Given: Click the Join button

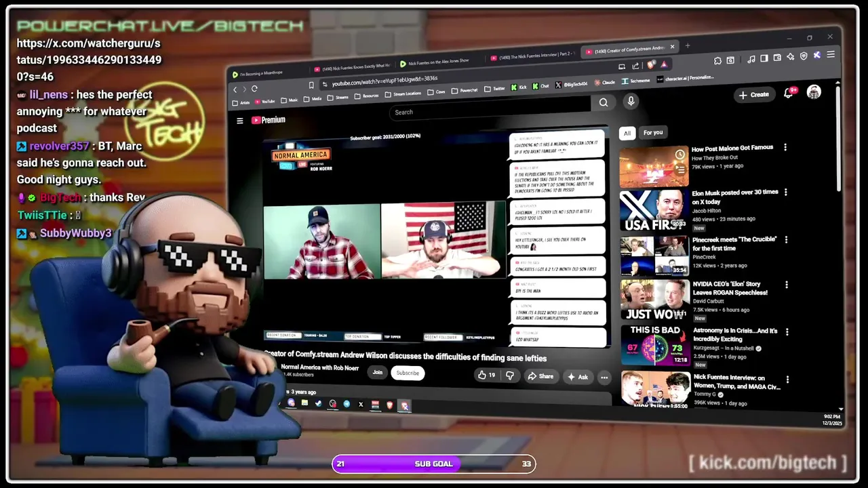Looking at the screenshot, I should click(x=378, y=372).
